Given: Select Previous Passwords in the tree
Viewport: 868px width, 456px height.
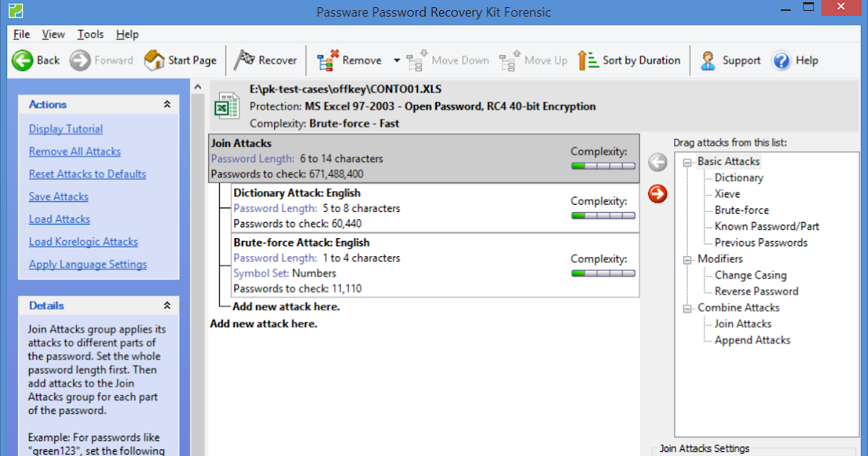Looking at the screenshot, I should (x=761, y=242).
